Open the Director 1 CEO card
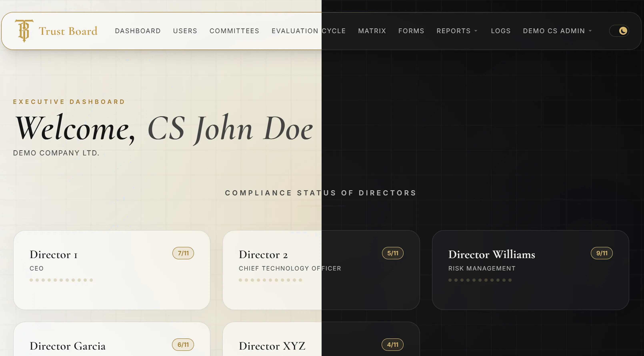The image size is (644, 356). click(112, 270)
